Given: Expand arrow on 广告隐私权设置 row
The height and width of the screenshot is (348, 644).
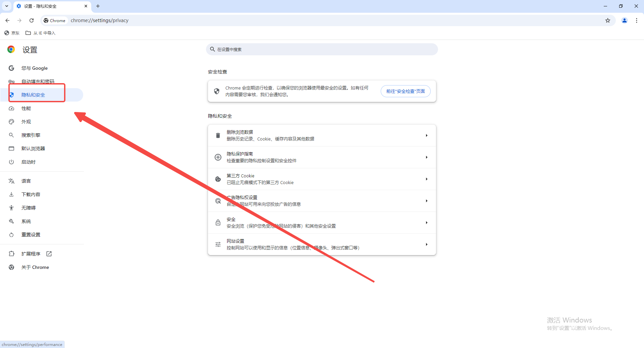Looking at the screenshot, I should pos(427,201).
